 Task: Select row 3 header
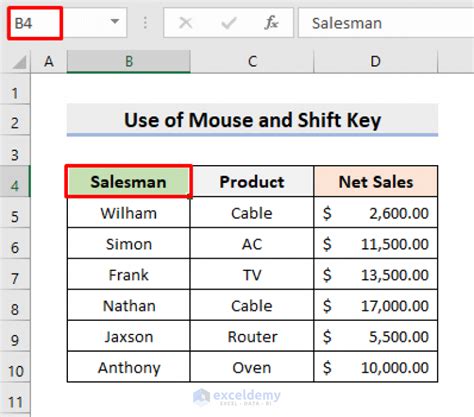[x=15, y=150]
